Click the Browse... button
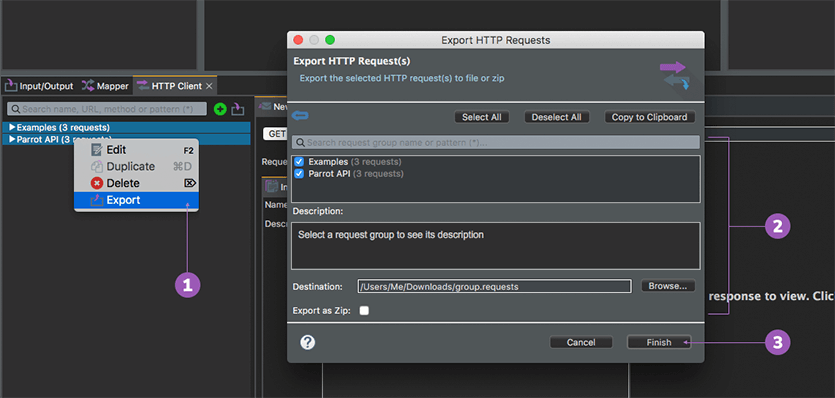The width and height of the screenshot is (835, 398). 668,286
